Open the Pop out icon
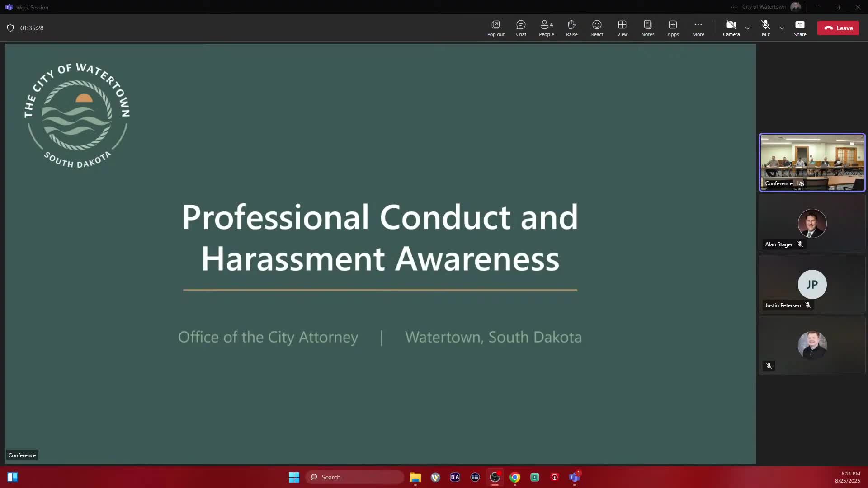 point(495,28)
